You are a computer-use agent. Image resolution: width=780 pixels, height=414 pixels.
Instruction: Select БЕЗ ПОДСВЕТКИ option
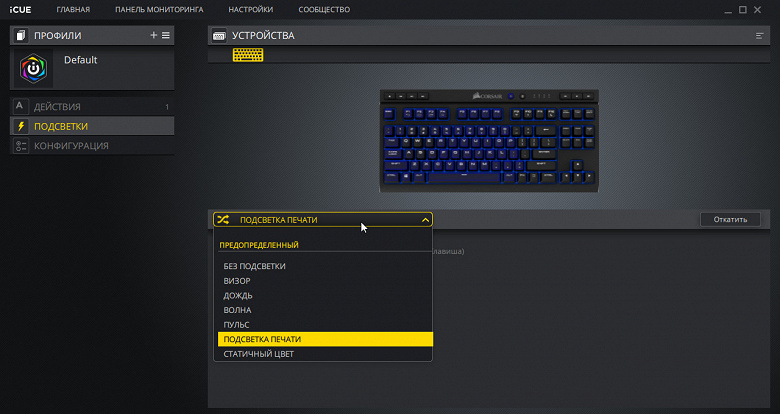(x=325, y=266)
